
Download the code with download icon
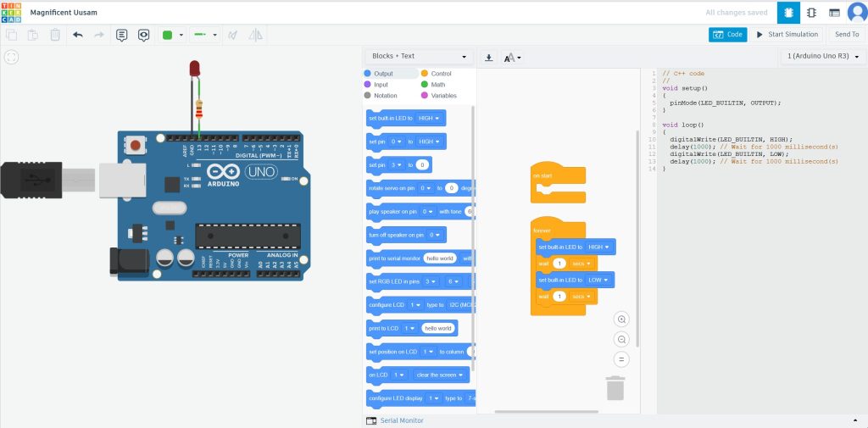pyautogui.click(x=488, y=58)
